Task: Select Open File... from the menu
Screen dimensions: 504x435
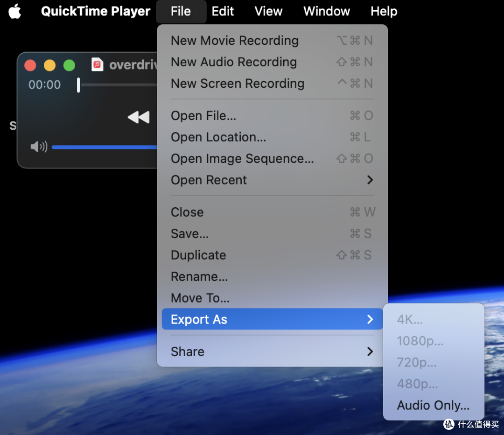Action: 272,116
